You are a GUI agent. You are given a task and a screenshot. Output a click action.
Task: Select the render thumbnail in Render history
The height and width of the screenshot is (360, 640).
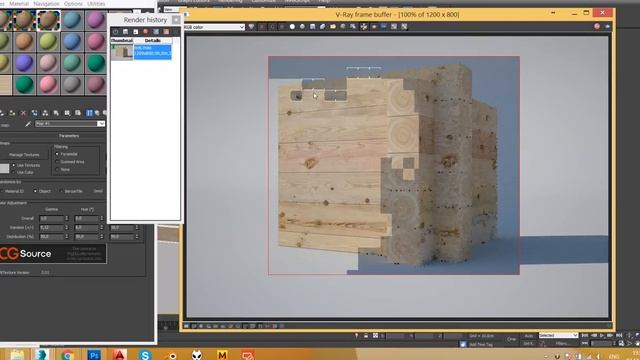[122, 52]
